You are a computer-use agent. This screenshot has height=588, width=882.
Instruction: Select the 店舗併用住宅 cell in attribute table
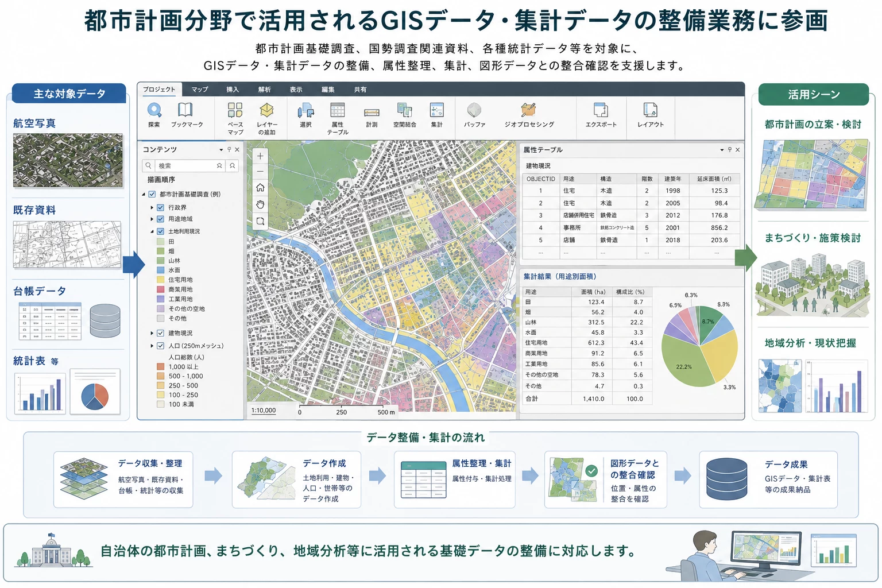[579, 215]
